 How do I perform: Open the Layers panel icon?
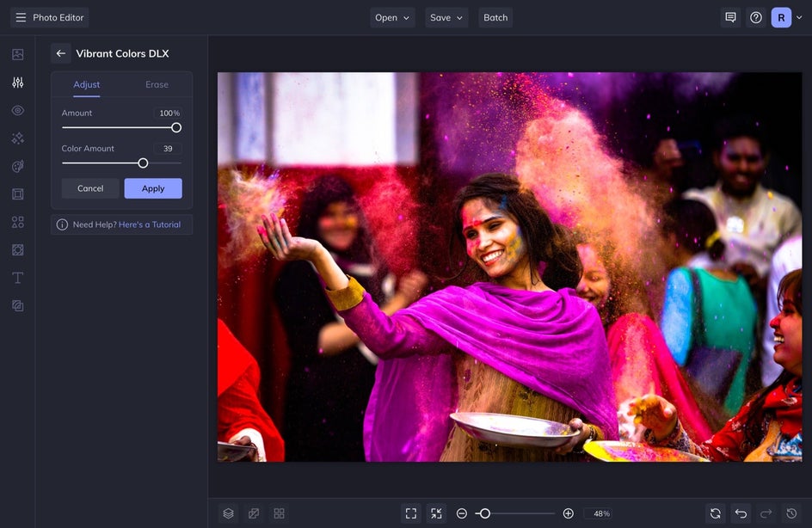click(x=229, y=513)
